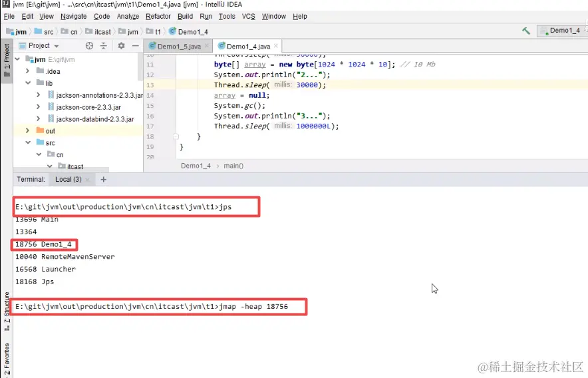This screenshot has height=378, width=588.
Task: Open the View menu
Action: coord(47,17)
